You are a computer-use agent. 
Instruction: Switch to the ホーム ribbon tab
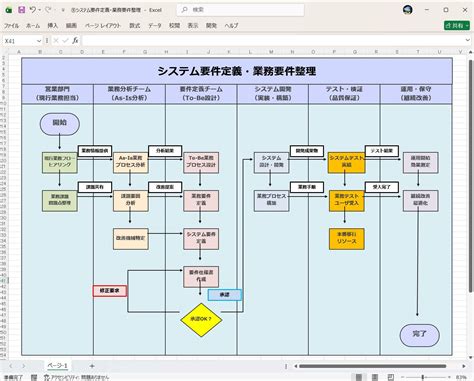click(x=33, y=26)
